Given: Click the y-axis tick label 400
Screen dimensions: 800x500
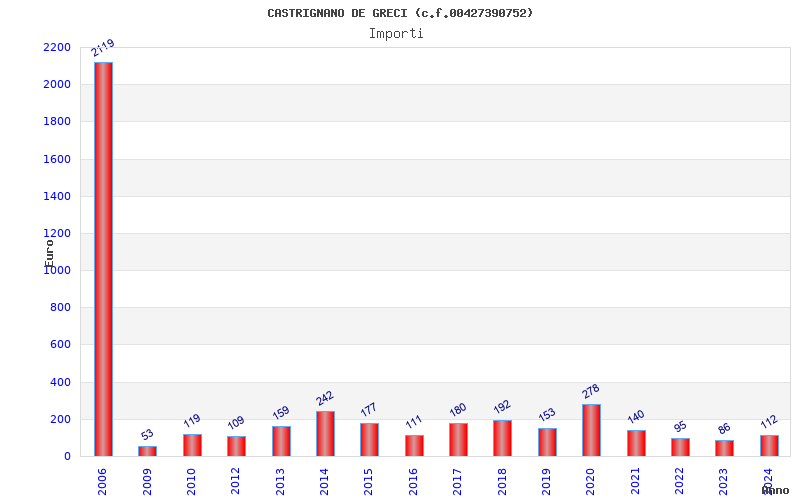Looking at the screenshot, I should 60,382.
